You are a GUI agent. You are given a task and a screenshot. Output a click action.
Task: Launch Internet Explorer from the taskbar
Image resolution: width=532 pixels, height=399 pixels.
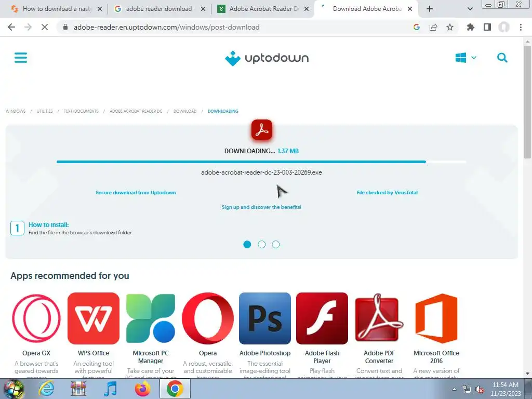pos(46,389)
